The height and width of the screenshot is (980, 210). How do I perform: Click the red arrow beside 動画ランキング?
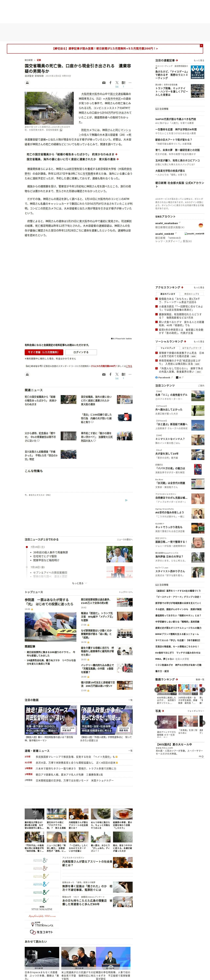tap(176, 679)
